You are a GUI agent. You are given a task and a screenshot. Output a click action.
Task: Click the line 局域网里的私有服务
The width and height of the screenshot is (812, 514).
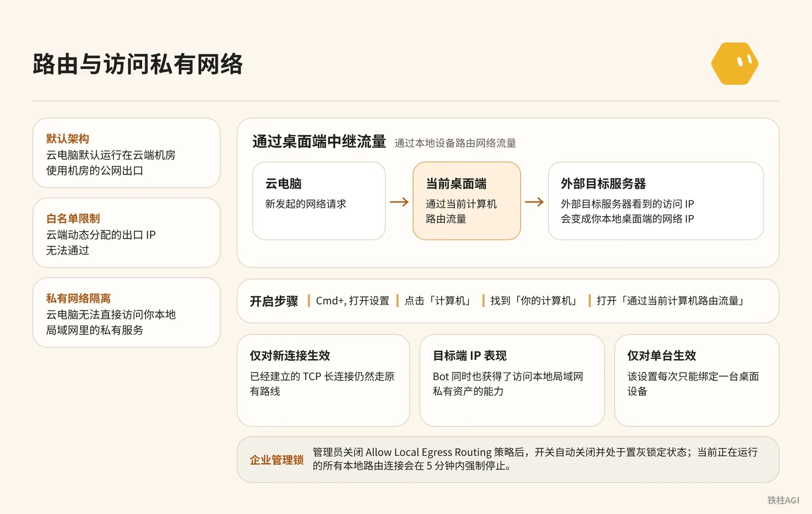pos(94,330)
